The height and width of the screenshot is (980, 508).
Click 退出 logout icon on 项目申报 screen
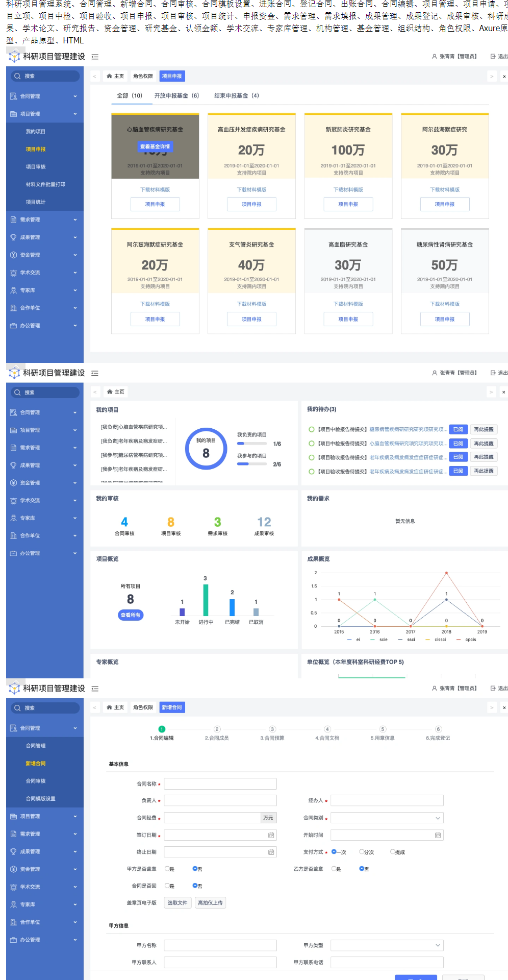click(x=493, y=56)
